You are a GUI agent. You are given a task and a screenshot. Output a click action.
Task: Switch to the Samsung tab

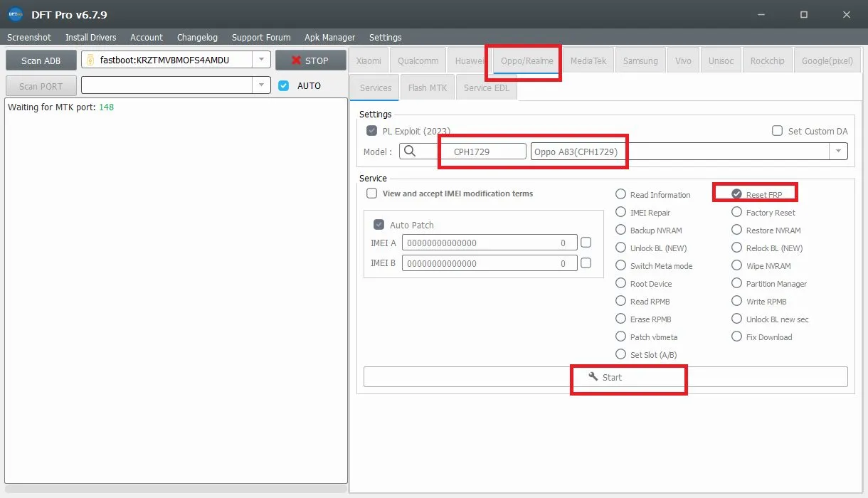coord(640,60)
